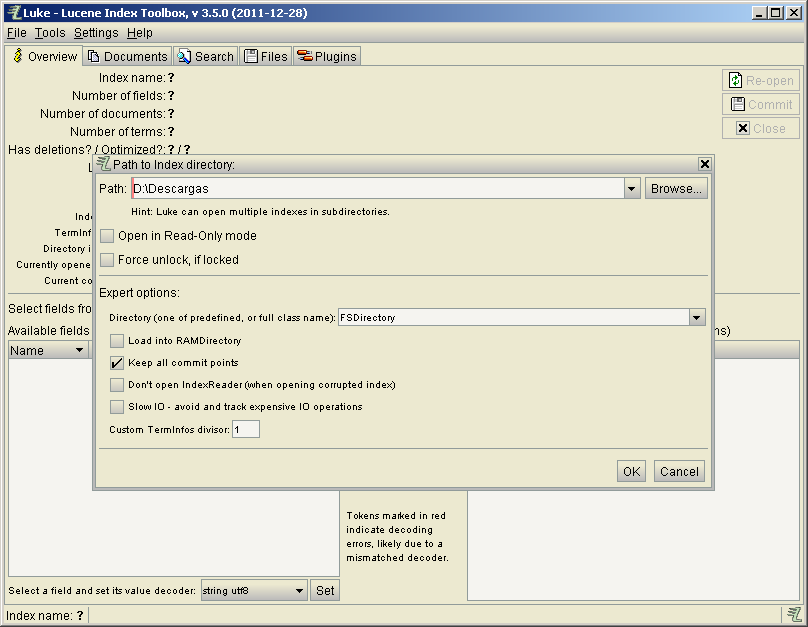Click the Browse... button

[x=676, y=189]
